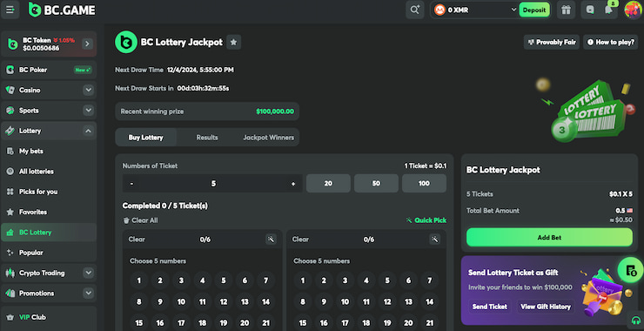Pick number 8 on the second ticket
Screen dimensions: 644x331
(303, 301)
